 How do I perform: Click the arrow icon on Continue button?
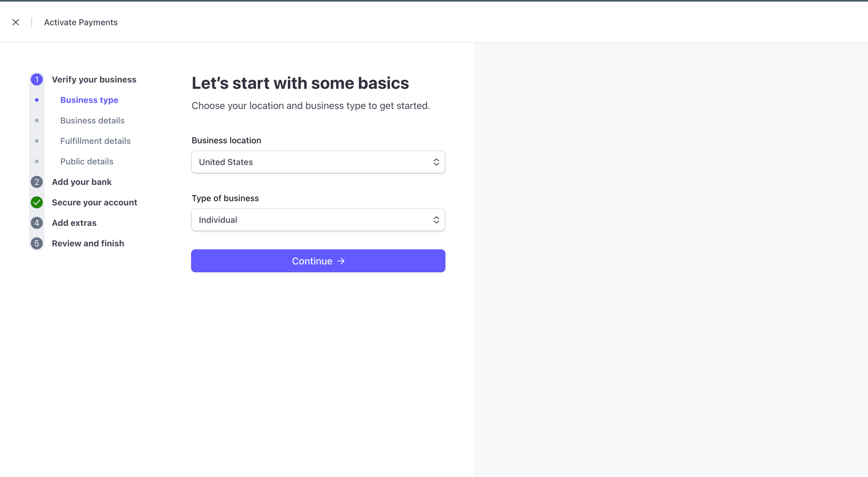pyautogui.click(x=341, y=261)
